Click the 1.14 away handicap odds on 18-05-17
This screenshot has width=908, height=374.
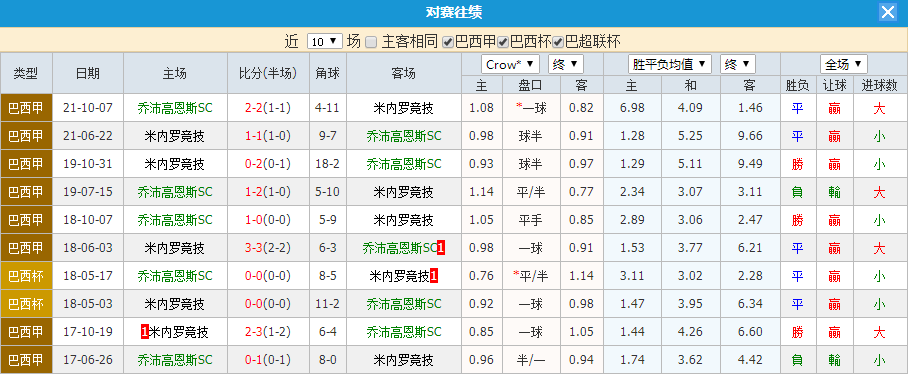click(581, 276)
